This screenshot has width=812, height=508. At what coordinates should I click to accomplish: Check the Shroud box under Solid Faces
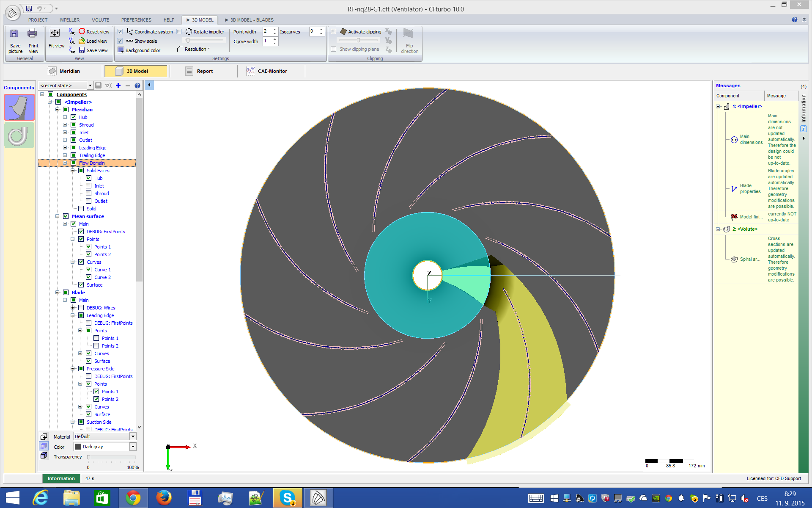89,193
